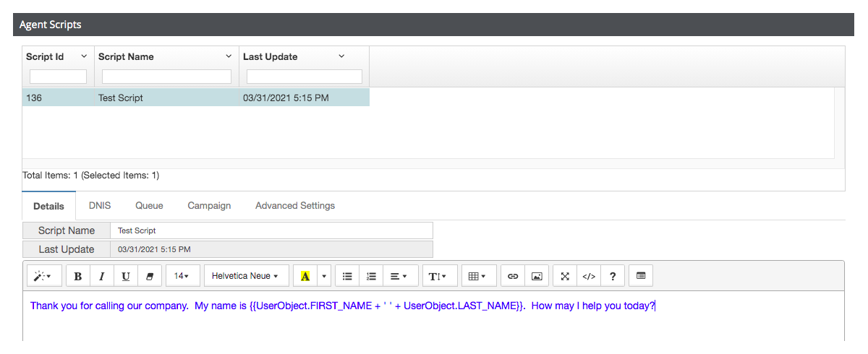The width and height of the screenshot is (868, 354).
Task: Select the cell with Script Id 136
Action: click(x=59, y=98)
